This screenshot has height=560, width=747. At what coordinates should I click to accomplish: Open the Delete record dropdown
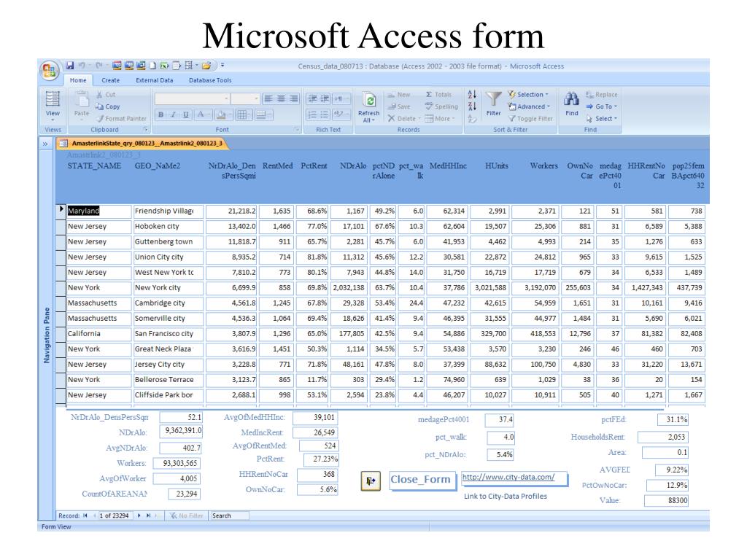[x=404, y=119]
